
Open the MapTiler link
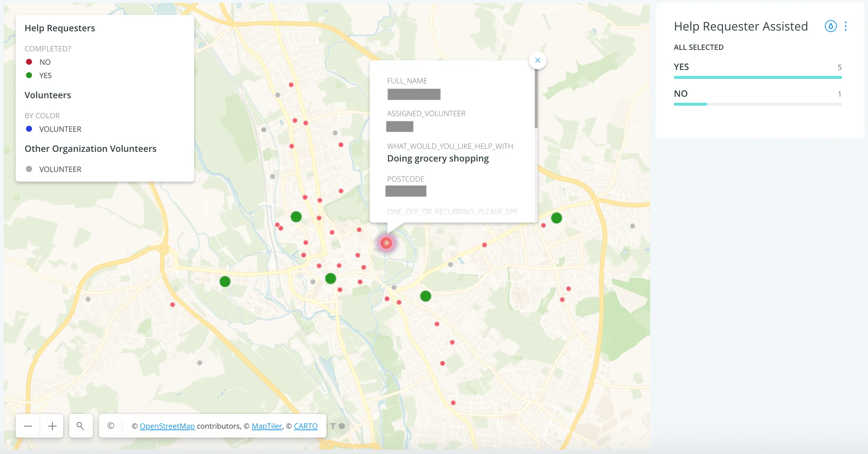click(267, 426)
